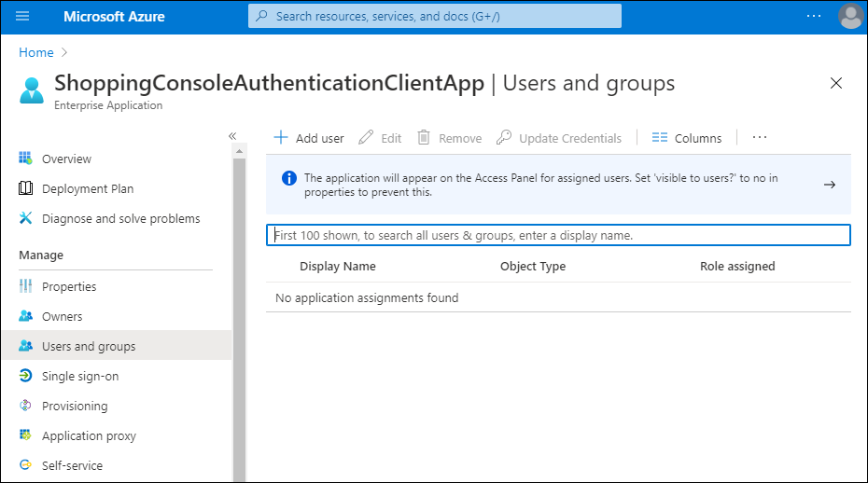Click Add user button
The height and width of the screenshot is (483, 868).
309,138
